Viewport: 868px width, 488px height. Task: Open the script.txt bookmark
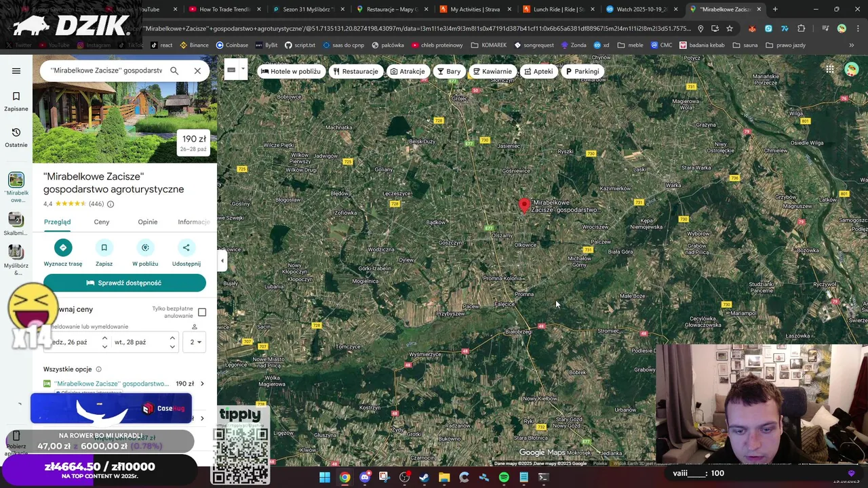(300, 45)
